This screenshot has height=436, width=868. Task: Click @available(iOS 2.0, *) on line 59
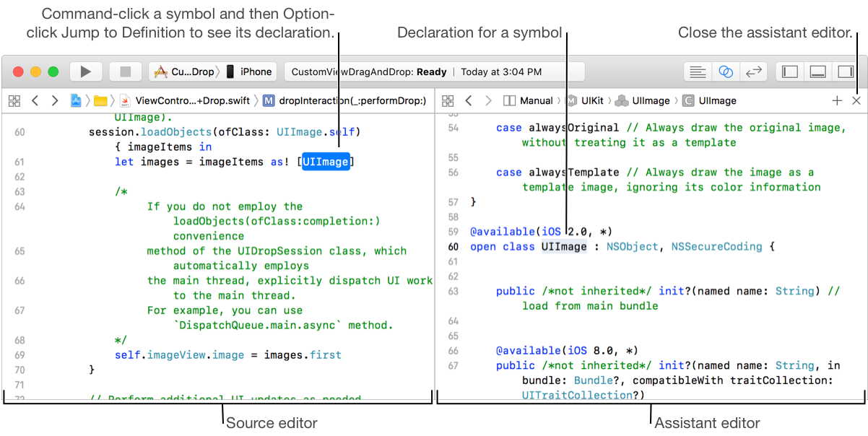click(542, 232)
